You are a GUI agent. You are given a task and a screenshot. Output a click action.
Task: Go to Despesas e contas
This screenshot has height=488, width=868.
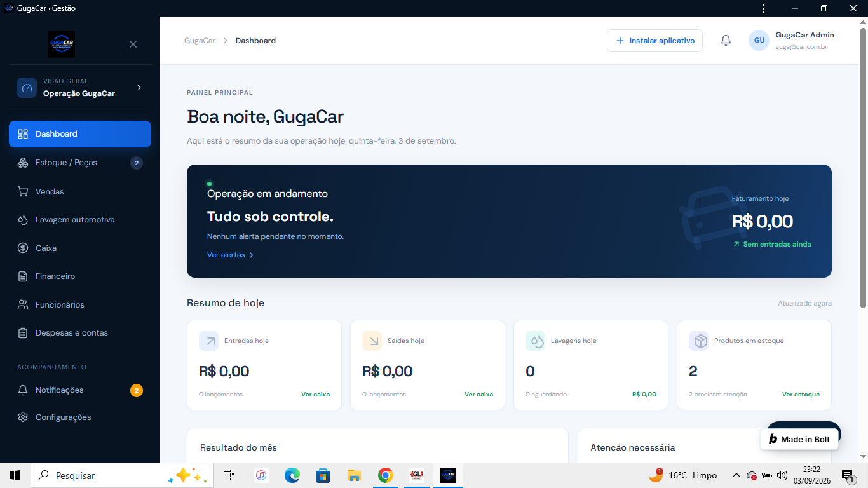[x=80, y=333]
